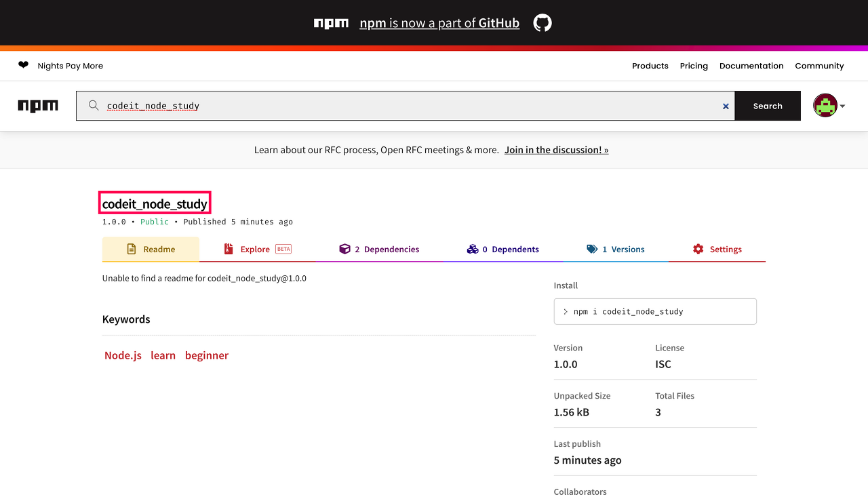The height and width of the screenshot is (501, 868).
Task: Open Documentation link
Action: coord(751,66)
